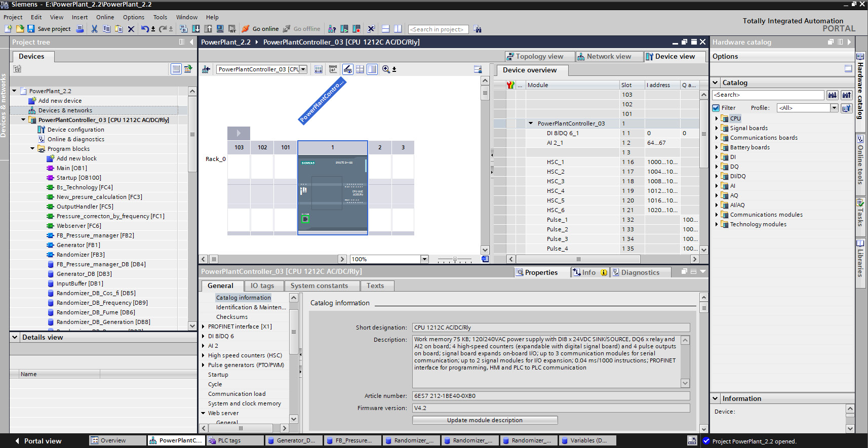The width and height of the screenshot is (868, 448).
Task: Expand High speed counters (HSC) node
Action: 204,355
